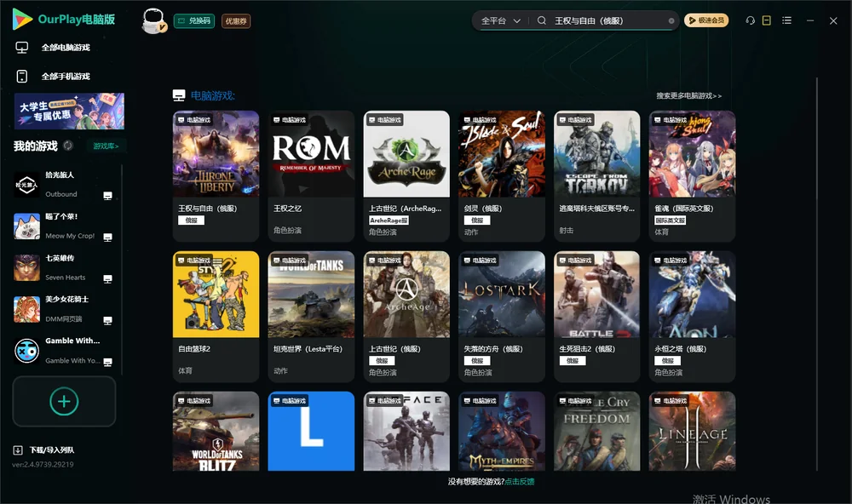Open the 自由篮球2 game card
This screenshot has height=504, width=852.
(x=216, y=316)
